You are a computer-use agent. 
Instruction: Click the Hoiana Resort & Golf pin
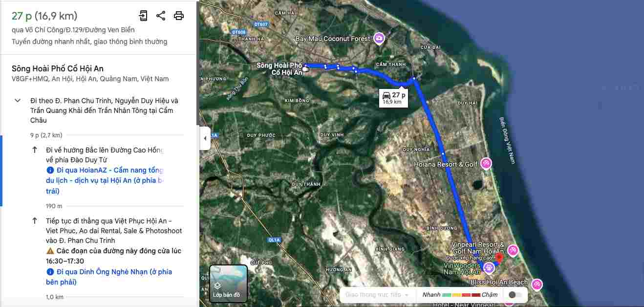486,164
